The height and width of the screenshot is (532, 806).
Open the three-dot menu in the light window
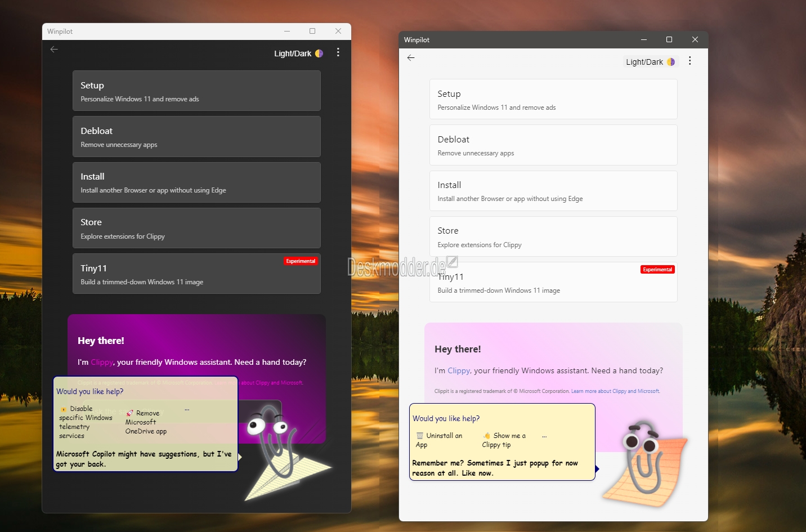pos(689,61)
